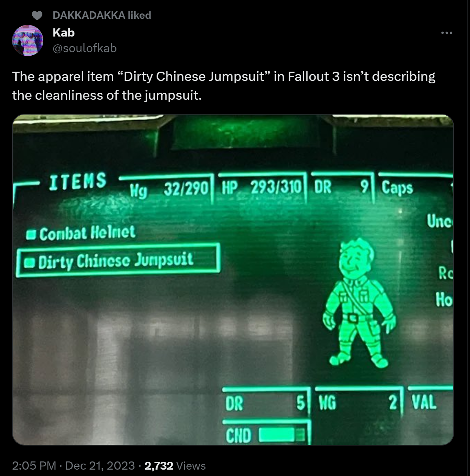Click the 2,732 Views count
The width and height of the screenshot is (470, 476).
tap(175, 465)
